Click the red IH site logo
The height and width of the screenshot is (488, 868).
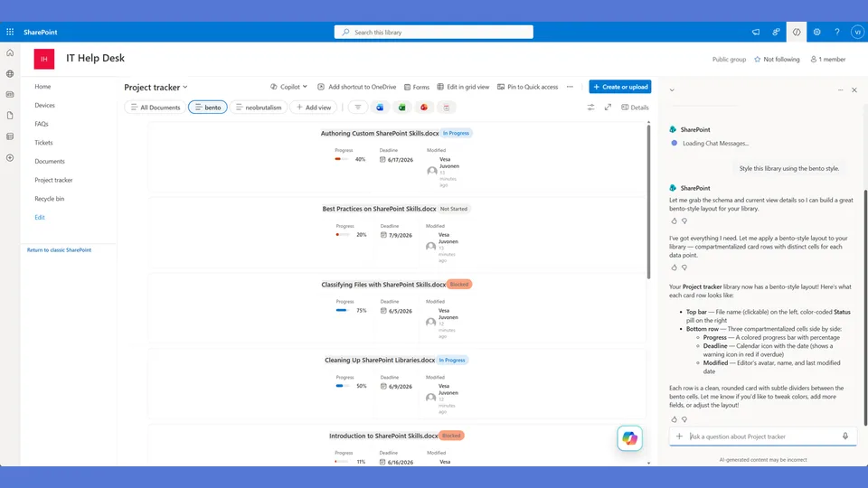point(44,59)
